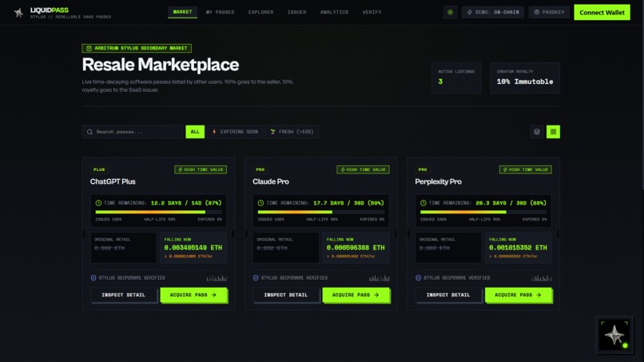Click price 0.000596388 ETH
The height and width of the screenshot is (362, 644).
tap(356, 248)
